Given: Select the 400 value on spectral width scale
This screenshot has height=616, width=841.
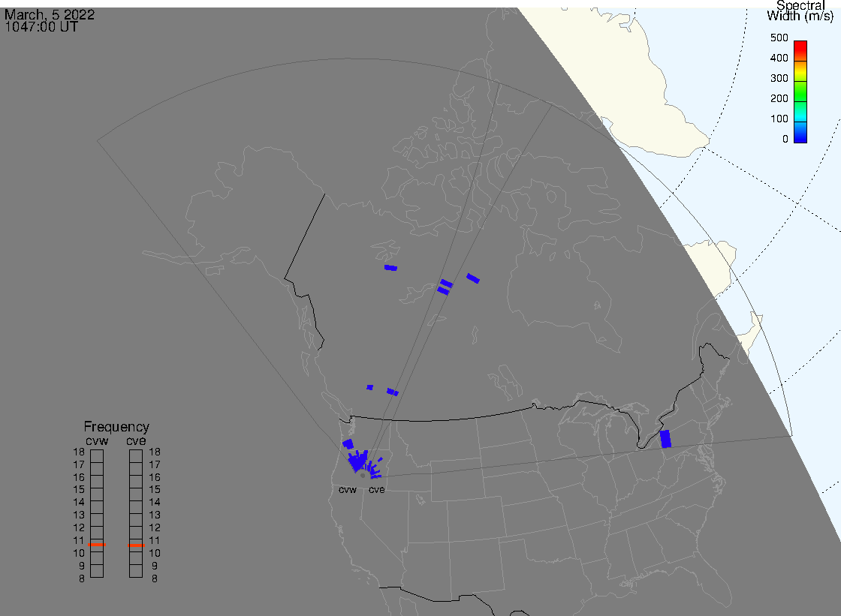Looking at the screenshot, I should [x=779, y=58].
